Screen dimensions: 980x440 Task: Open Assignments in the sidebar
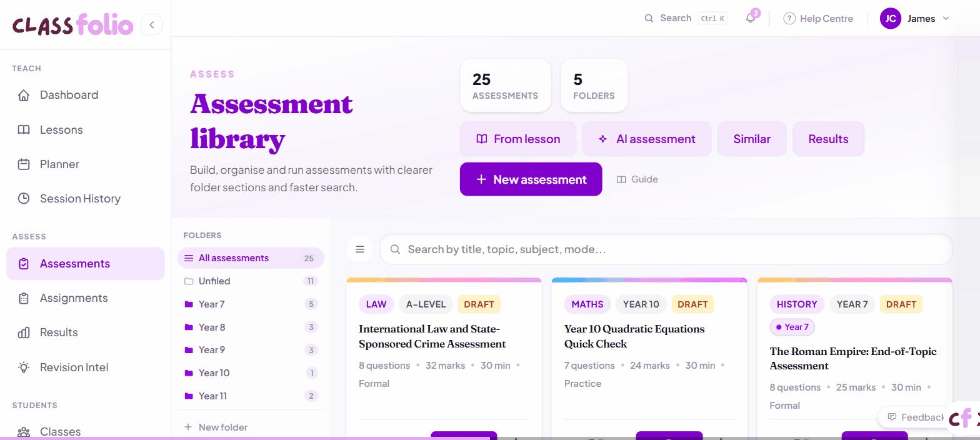click(86, 298)
